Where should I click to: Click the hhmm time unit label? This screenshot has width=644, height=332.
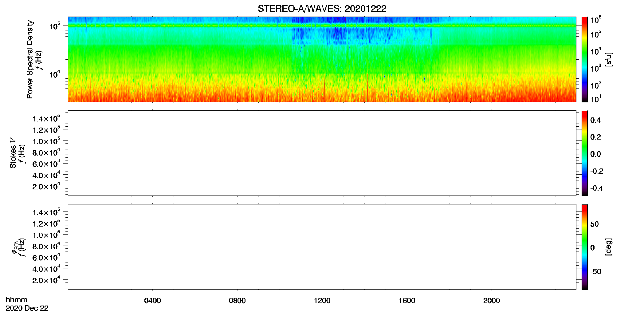pos(17,300)
